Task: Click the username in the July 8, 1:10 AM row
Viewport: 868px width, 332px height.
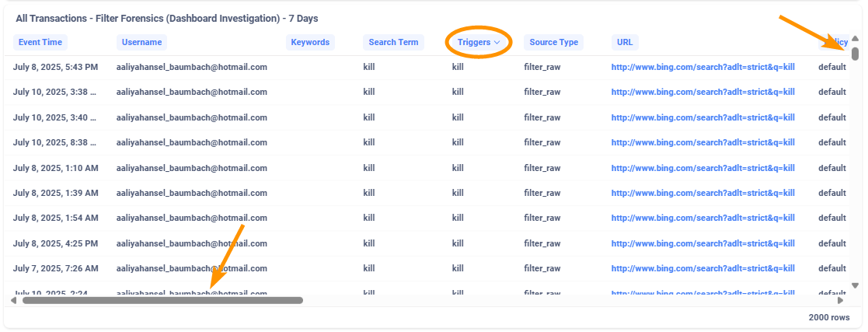Action: point(191,168)
